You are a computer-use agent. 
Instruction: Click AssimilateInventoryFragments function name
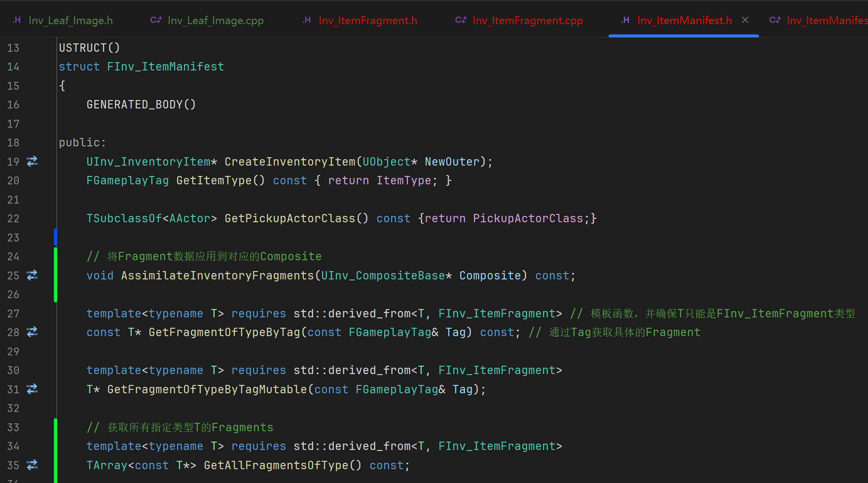tap(217, 276)
